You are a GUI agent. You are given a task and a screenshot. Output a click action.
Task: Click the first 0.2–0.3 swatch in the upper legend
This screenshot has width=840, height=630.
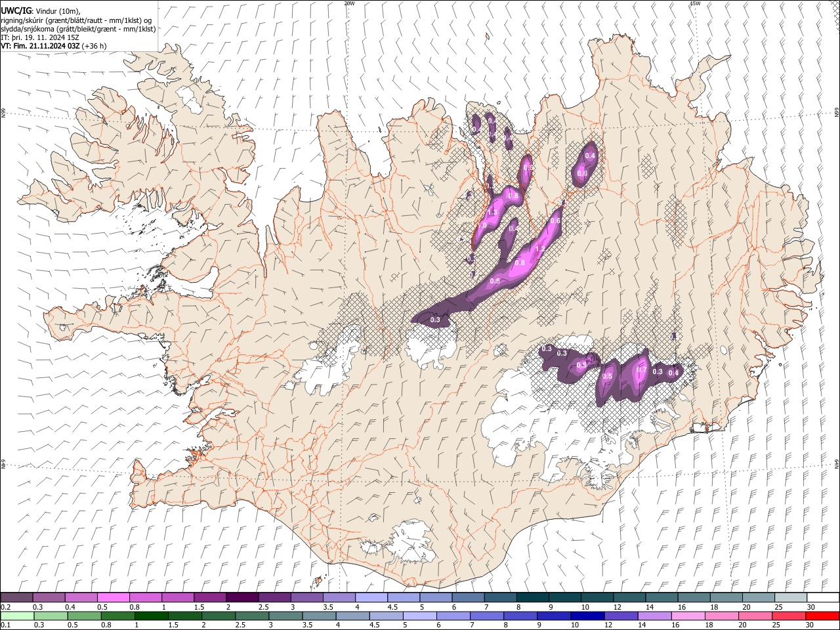tap(16, 597)
